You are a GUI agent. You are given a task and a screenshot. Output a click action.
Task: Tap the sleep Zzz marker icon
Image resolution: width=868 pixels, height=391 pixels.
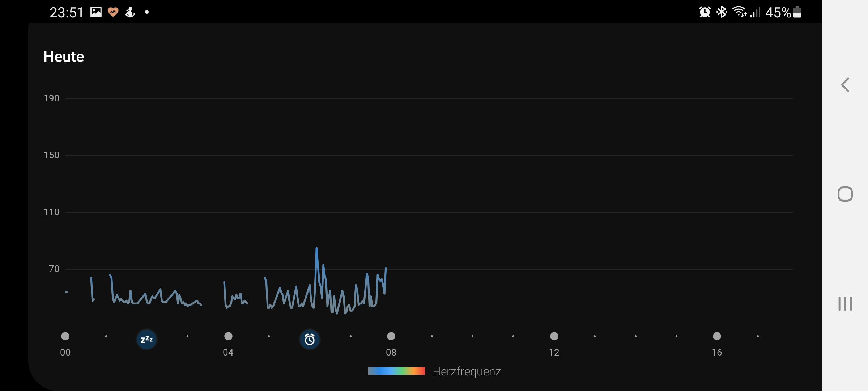click(x=146, y=340)
